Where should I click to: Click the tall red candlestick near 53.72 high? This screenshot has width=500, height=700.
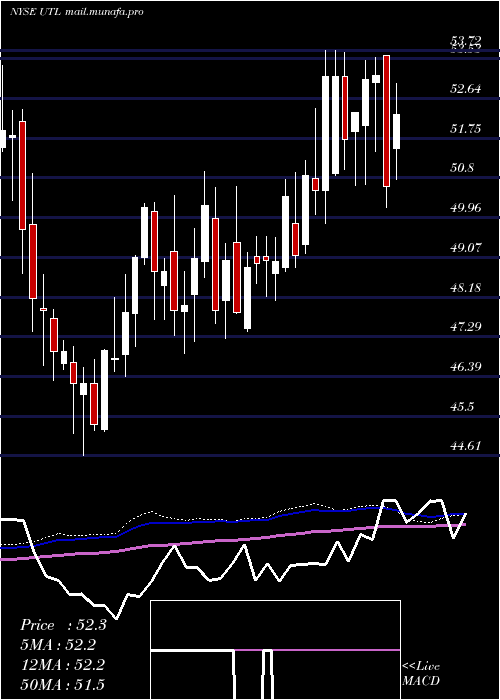(387, 121)
